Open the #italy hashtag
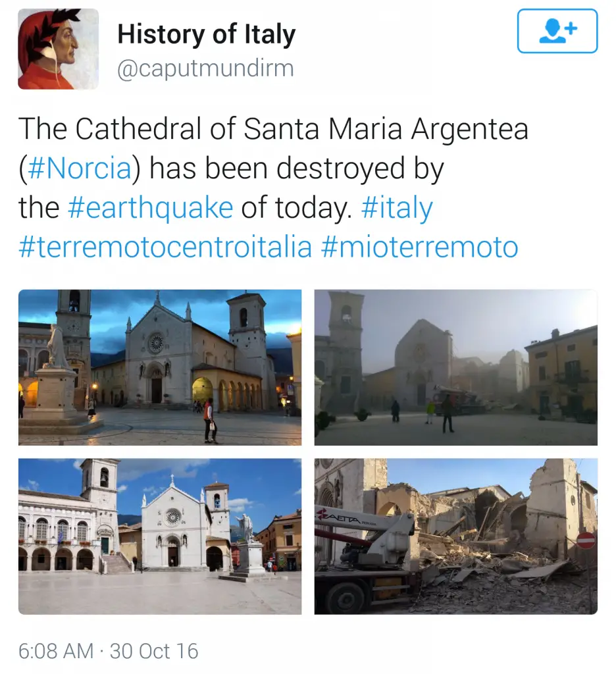 pos(398,207)
